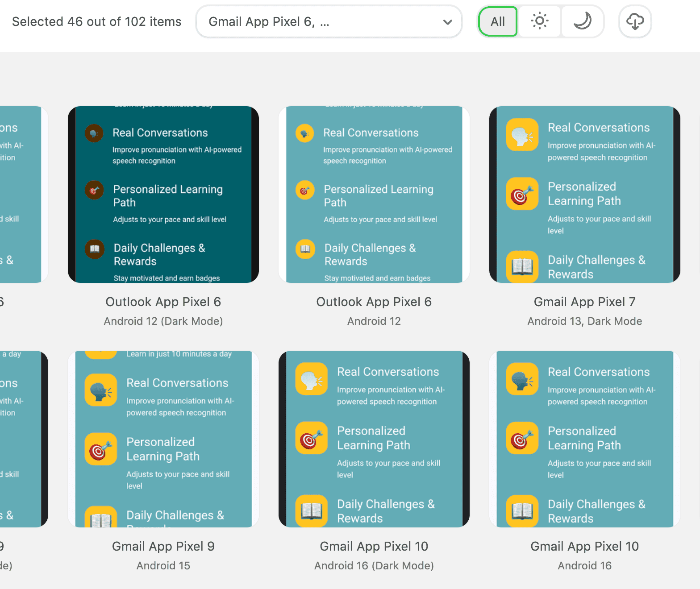Click target icon in Outlook Android 12 light preview

pos(305,191)
